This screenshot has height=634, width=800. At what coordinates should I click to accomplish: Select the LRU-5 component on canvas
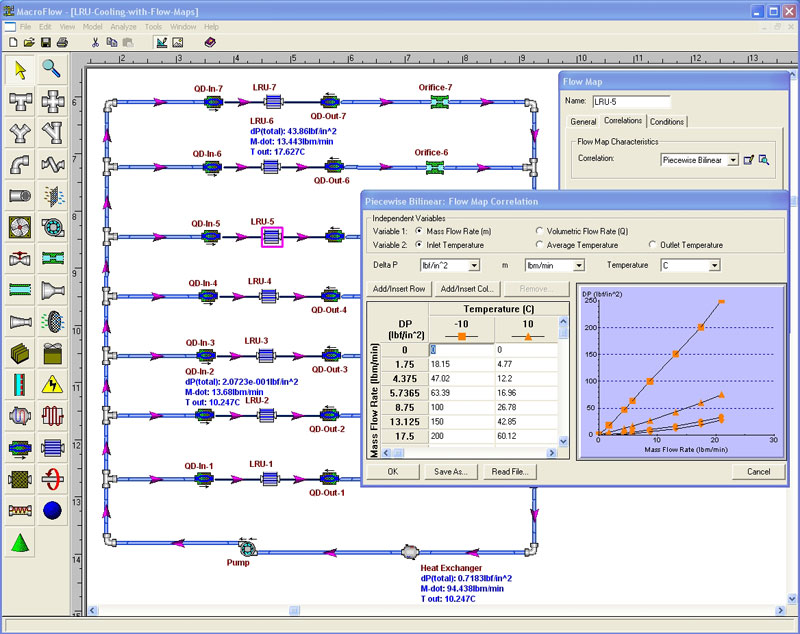coord(272,237)
